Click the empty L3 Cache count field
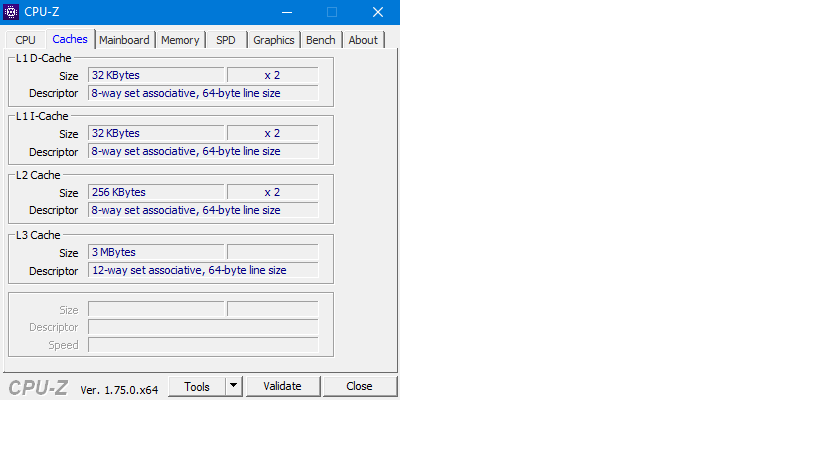819x460 pixels. point(273,252)
